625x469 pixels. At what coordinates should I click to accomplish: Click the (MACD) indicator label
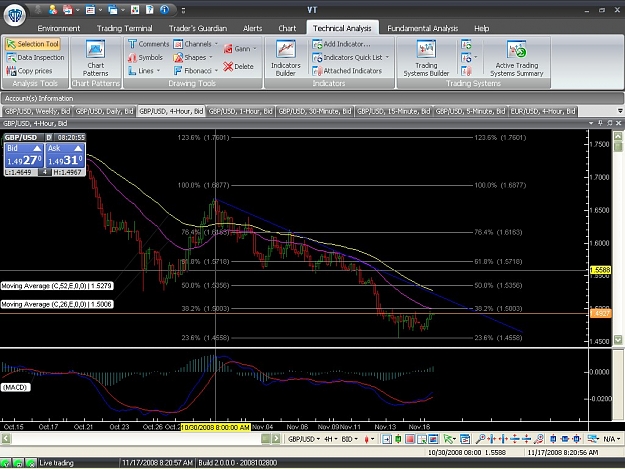pos(16,387)
